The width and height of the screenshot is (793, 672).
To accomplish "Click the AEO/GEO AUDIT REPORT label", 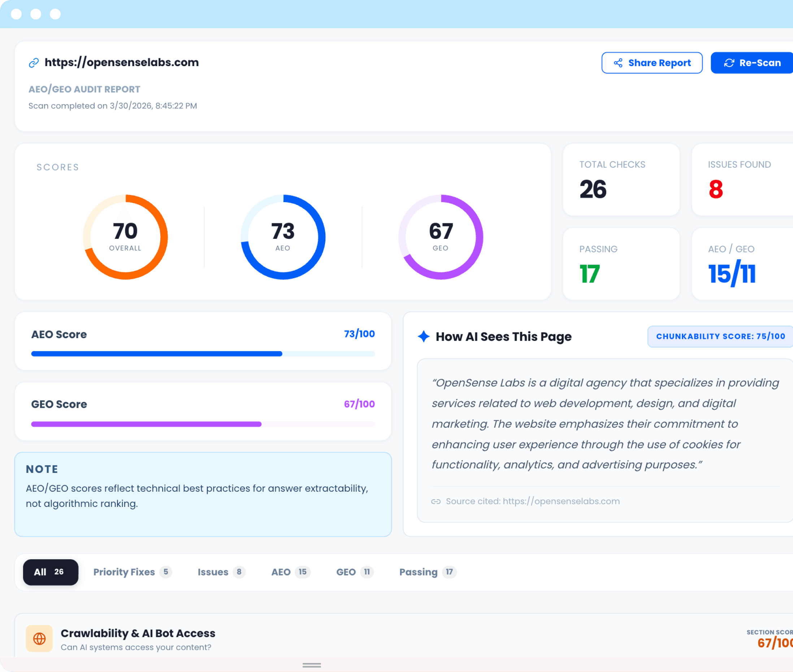I will (84, 90).
